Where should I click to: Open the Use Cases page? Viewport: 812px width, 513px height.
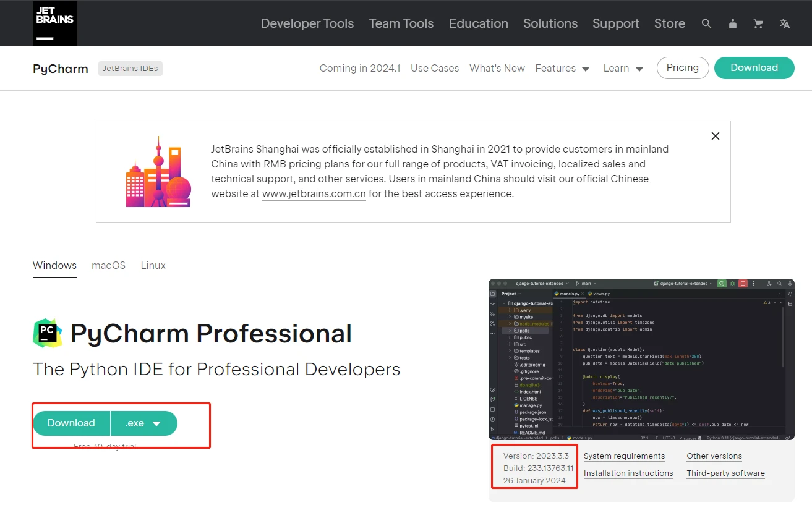[435, 68]
